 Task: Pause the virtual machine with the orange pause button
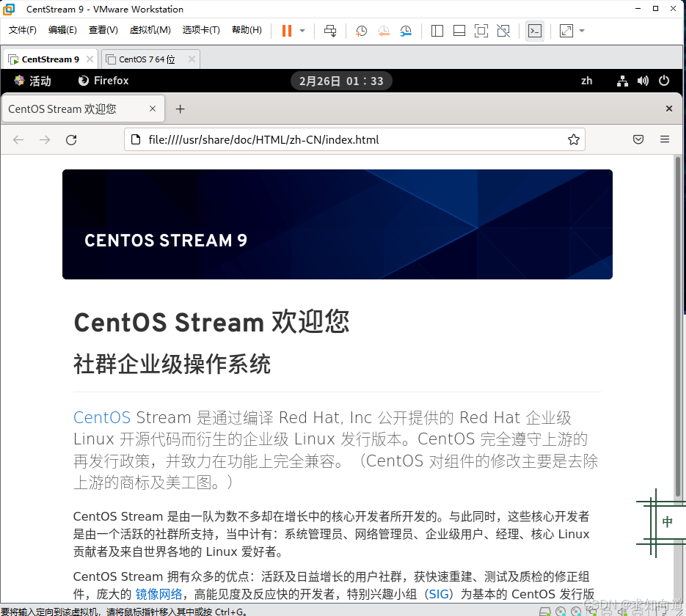click(x=287, y=31)
